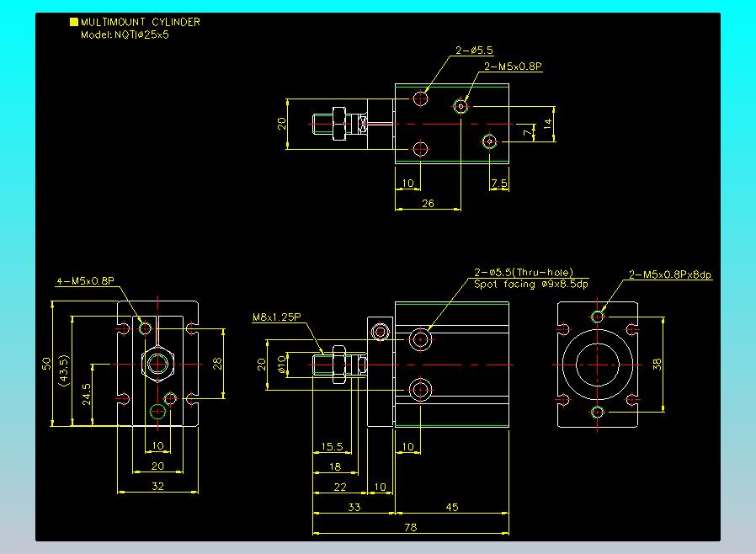Select the 28 dimension value
The image size is (756, 554).
tap(217, 364)
